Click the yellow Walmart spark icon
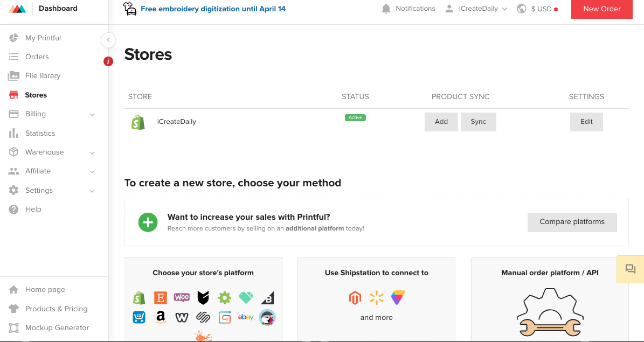Screen dimensions: 644x342 point(376,298)
